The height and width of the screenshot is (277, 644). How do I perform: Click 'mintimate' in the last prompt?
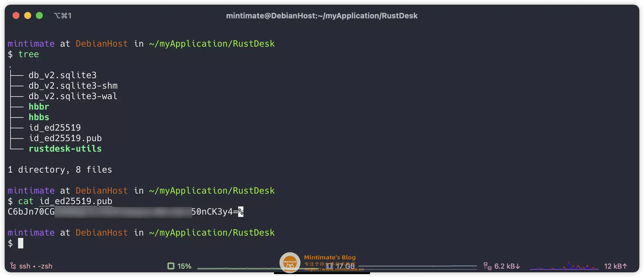tap(31, 233)
